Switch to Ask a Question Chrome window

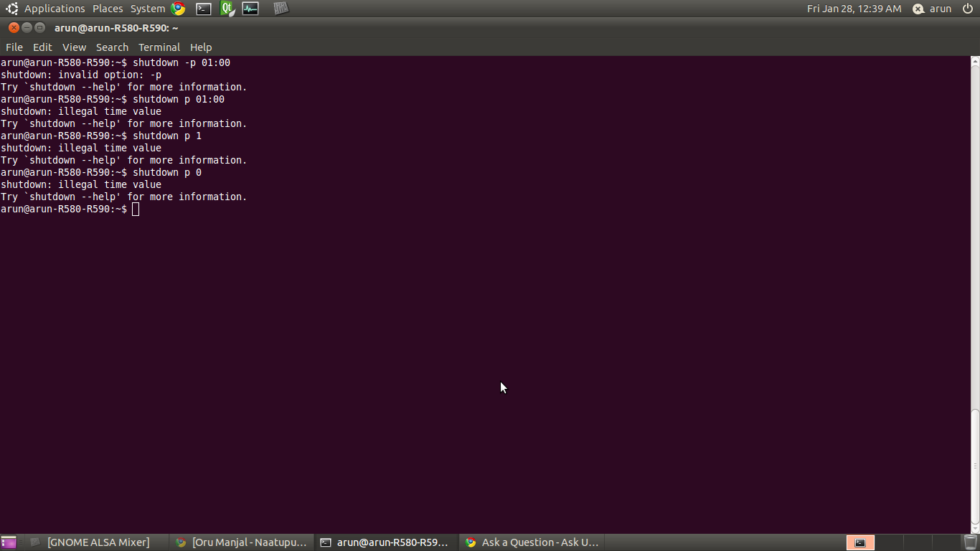[x=531, y=542]
